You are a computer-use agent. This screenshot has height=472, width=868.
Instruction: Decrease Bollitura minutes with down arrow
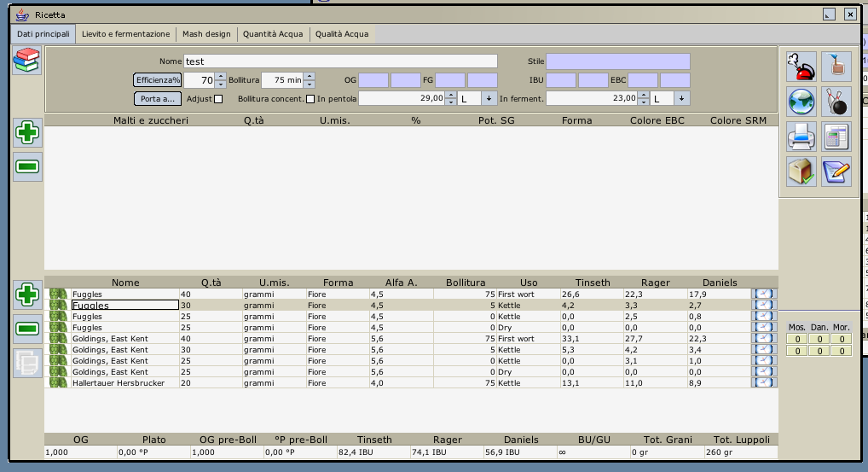click(x=310, y=84)
